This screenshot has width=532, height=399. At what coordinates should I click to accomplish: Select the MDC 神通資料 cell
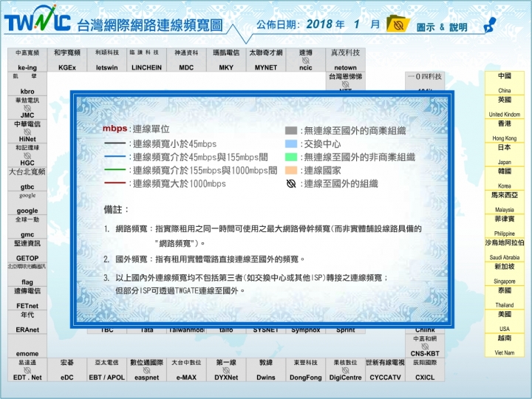click(186, 60)
